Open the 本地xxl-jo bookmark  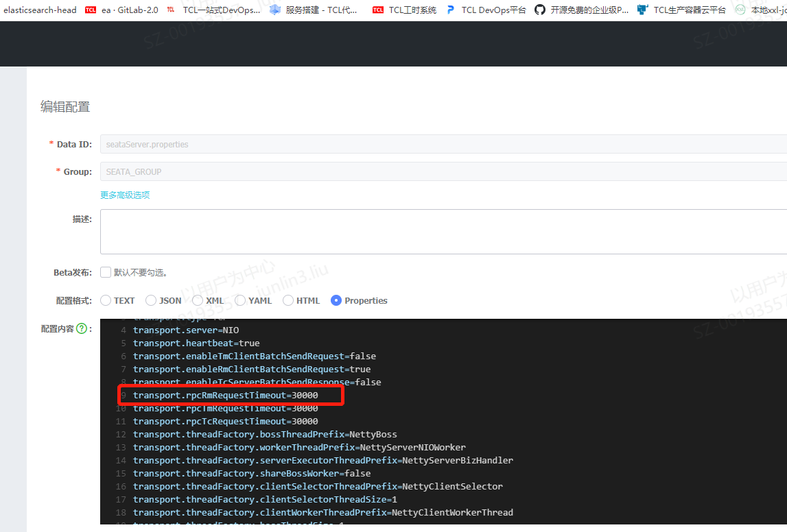(x=768, y=10)
